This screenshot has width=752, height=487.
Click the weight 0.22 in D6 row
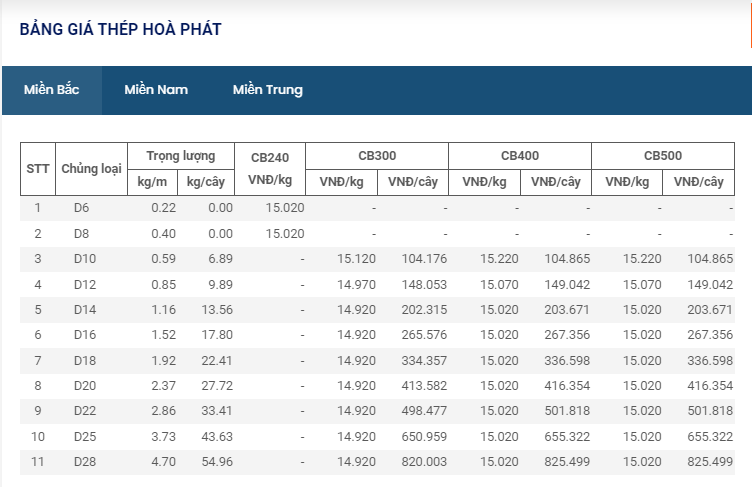[x=164, y=208]
